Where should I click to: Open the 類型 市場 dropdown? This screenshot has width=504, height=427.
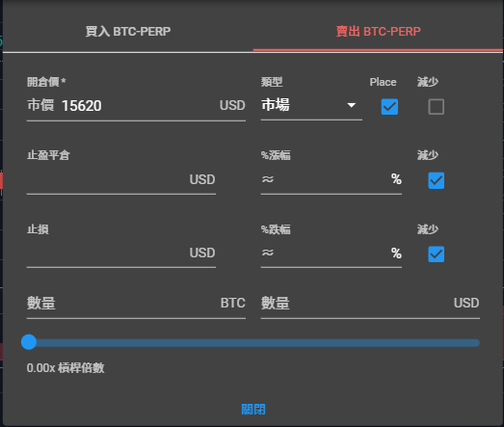pyautogui.click(x=311, y=105)
